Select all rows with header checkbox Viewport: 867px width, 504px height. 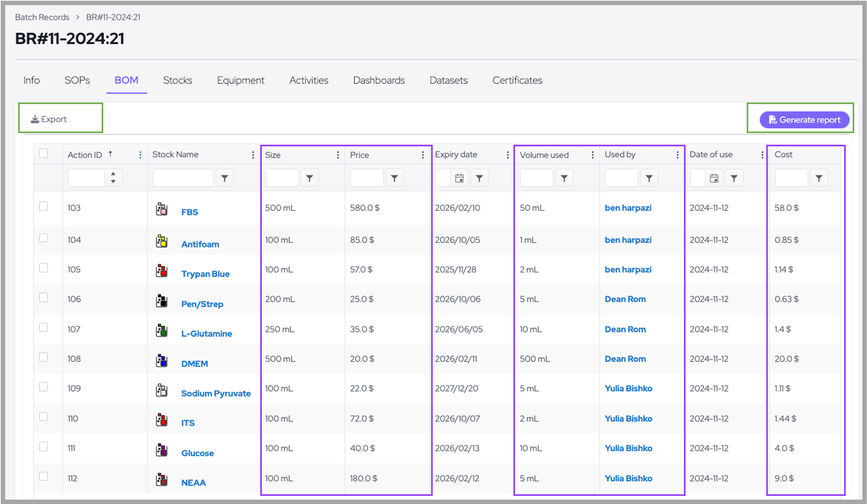[x=44, y=153]
